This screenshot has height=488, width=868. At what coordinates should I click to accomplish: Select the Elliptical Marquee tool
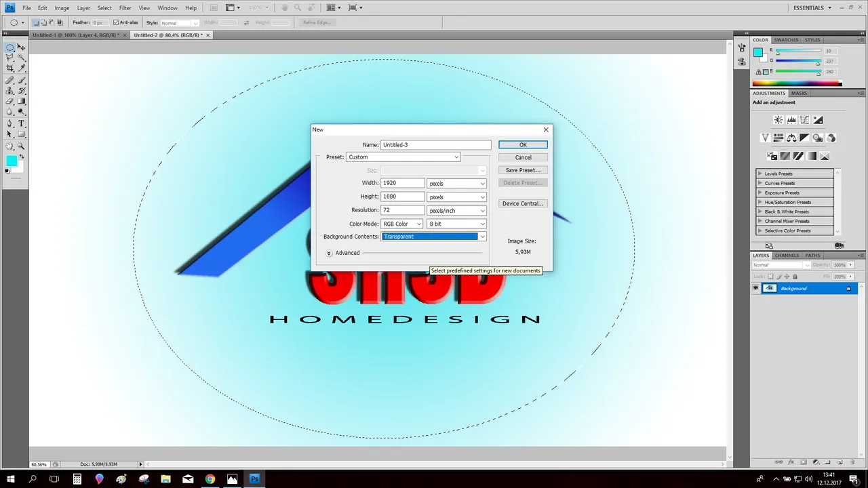9,47
